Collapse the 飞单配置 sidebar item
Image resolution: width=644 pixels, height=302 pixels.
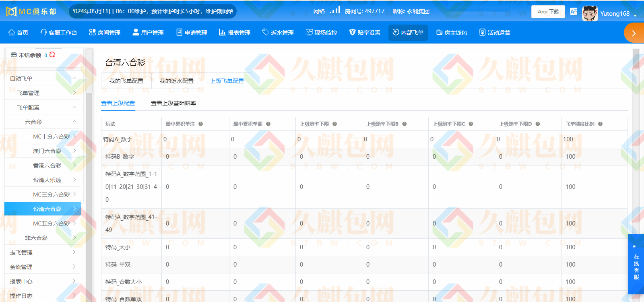tap(43, 108)
